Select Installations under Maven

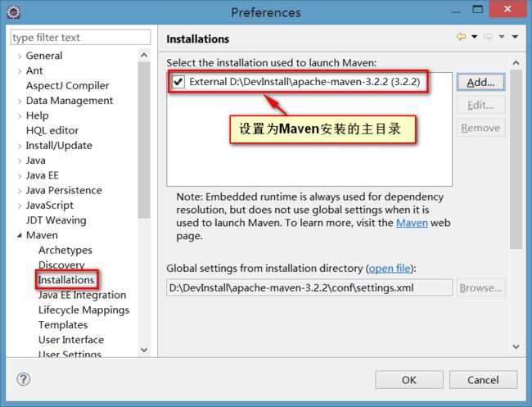66,280
